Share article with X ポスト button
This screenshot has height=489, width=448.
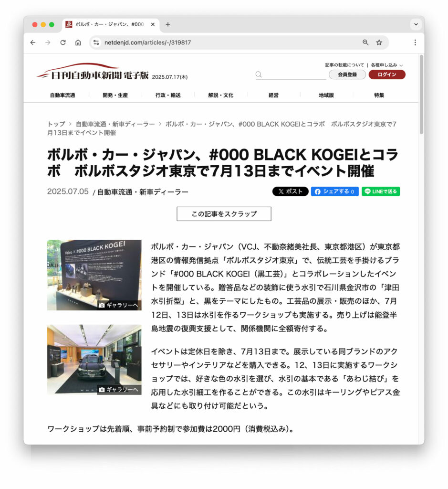[x=290, y=191]
